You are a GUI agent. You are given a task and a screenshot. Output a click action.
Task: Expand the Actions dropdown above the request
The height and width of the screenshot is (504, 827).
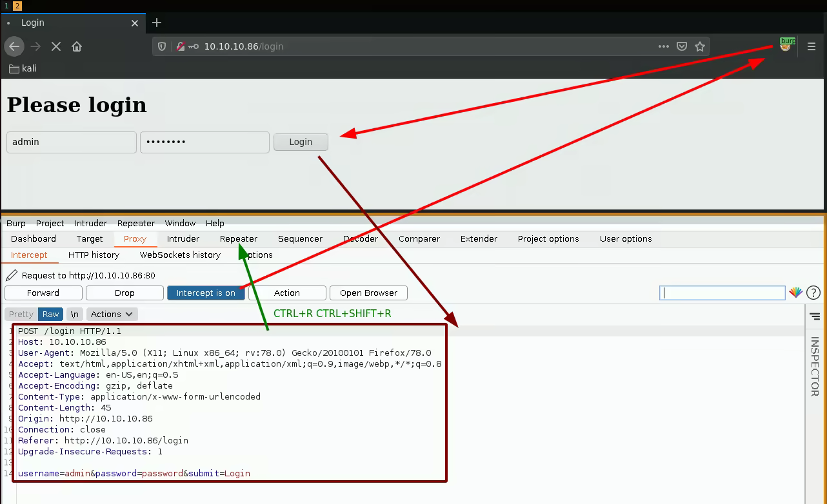pos(112,314)
